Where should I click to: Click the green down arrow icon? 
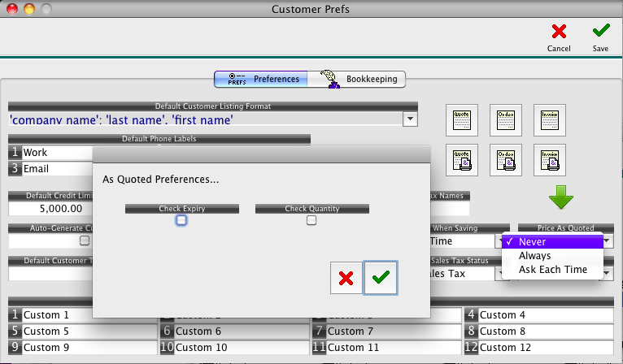point(561,197)
